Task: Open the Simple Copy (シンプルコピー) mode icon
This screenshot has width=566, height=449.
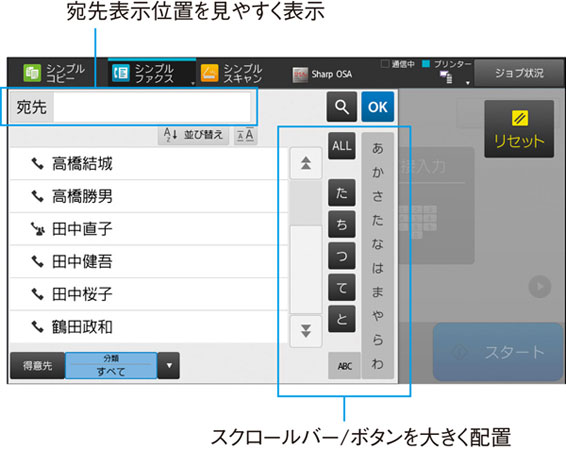Action: pyautogui.click(x=32, y=73)
